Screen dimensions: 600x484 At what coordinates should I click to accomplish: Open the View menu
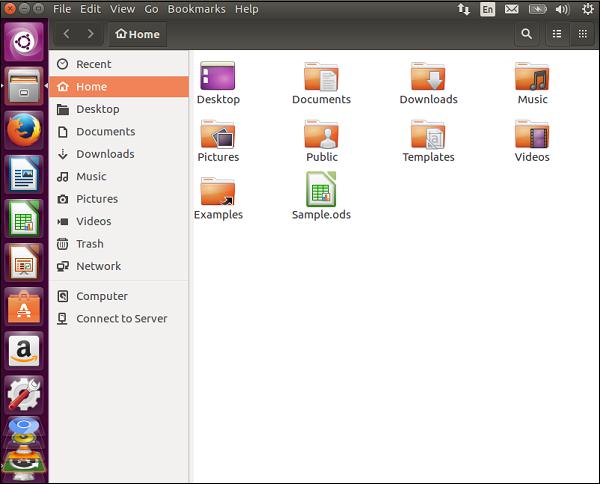click(x=123, y=9)
